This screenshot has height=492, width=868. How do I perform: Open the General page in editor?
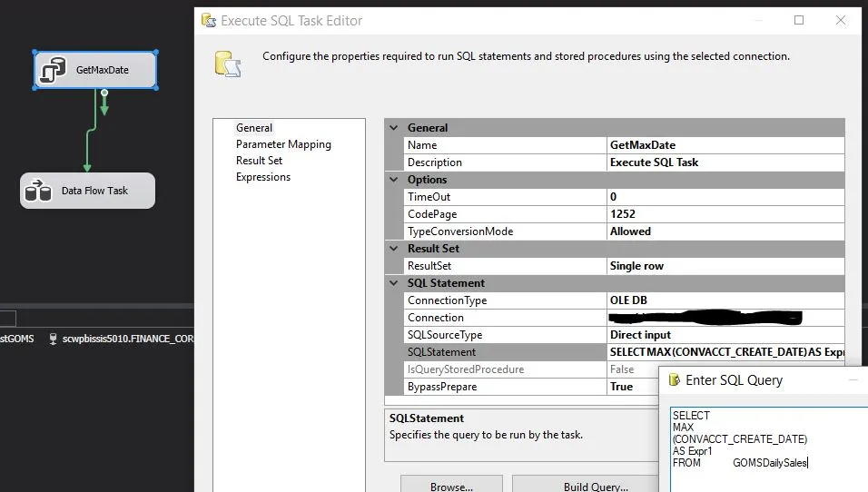[x=254, y=128]
